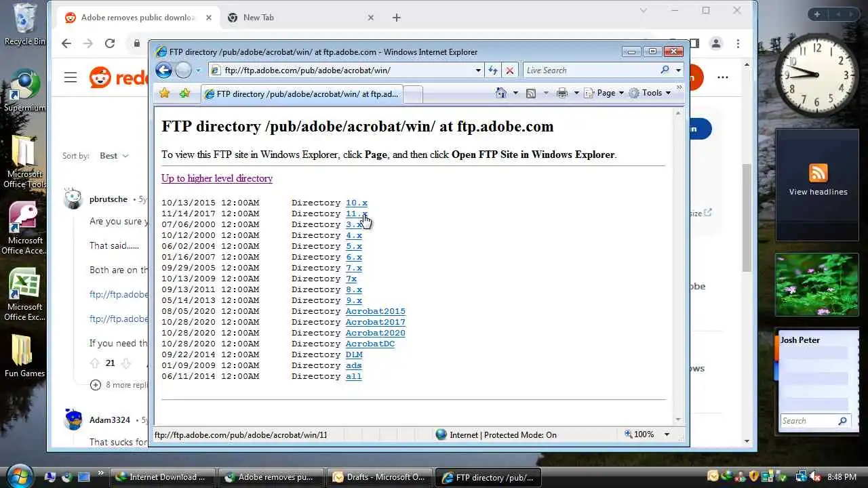
Task: Upvote pbrutsche's Reddit comment
Action: point(95,363)
